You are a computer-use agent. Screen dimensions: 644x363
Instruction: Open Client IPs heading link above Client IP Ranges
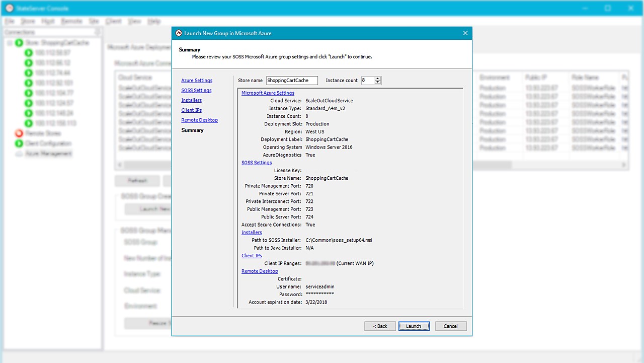(252, 256)
